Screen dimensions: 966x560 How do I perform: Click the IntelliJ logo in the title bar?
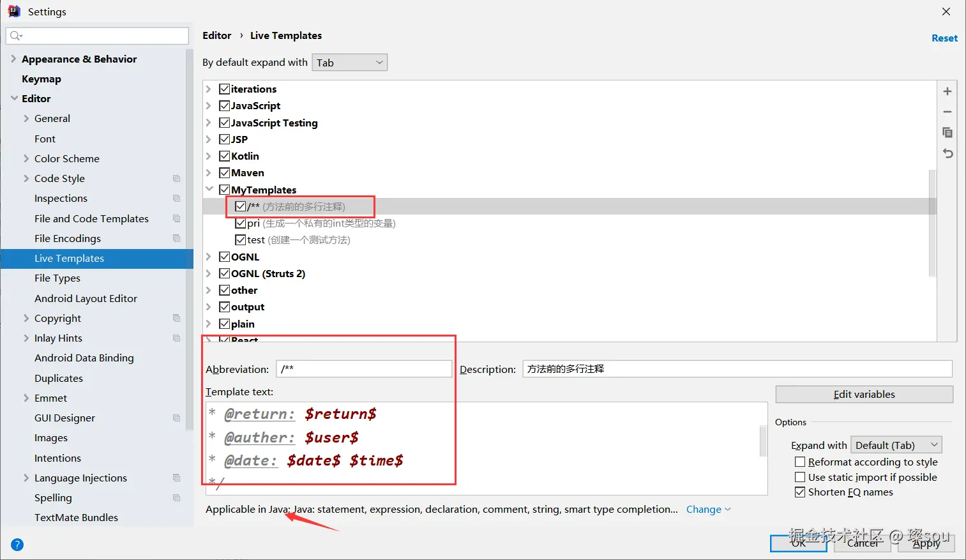click(13, 11)
